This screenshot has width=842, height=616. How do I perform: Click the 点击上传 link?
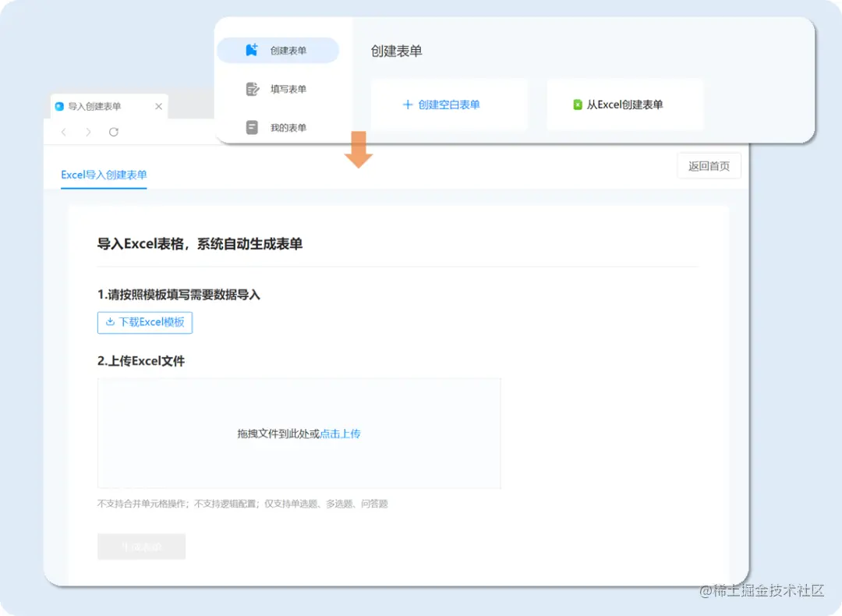click(x=340, y=434)
